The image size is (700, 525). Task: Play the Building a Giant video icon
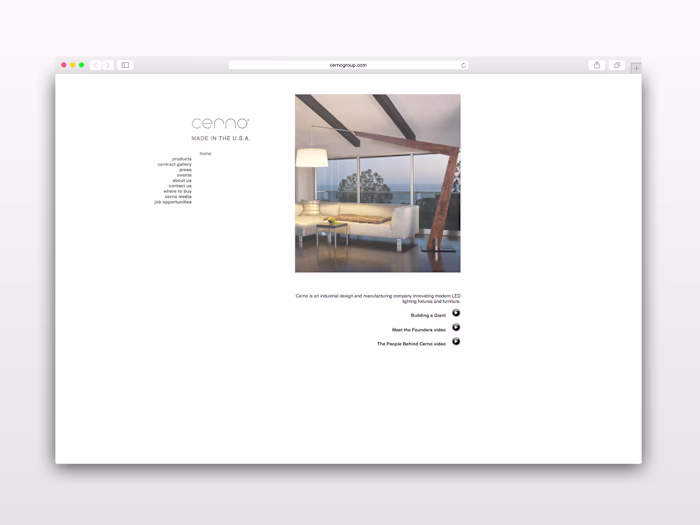tap(456, 313)
